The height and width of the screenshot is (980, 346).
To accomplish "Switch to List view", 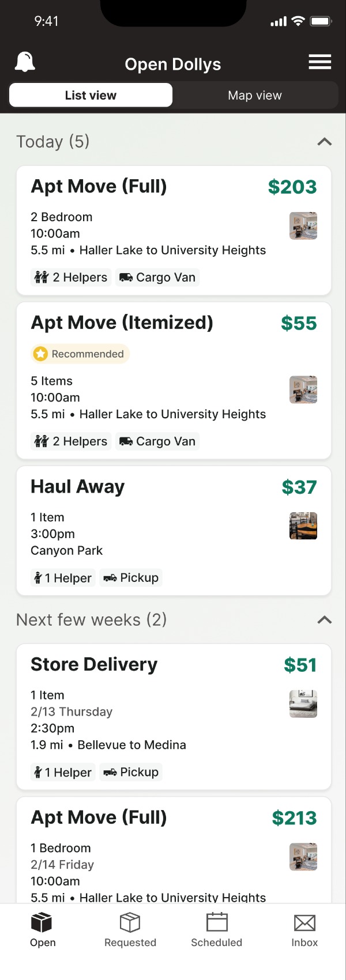I will (91, 96).
